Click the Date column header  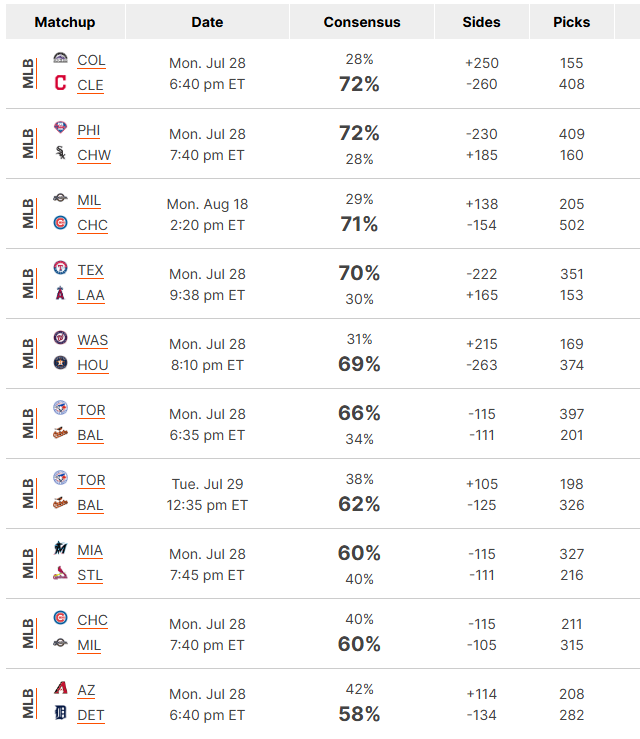(x=207, y=22)
